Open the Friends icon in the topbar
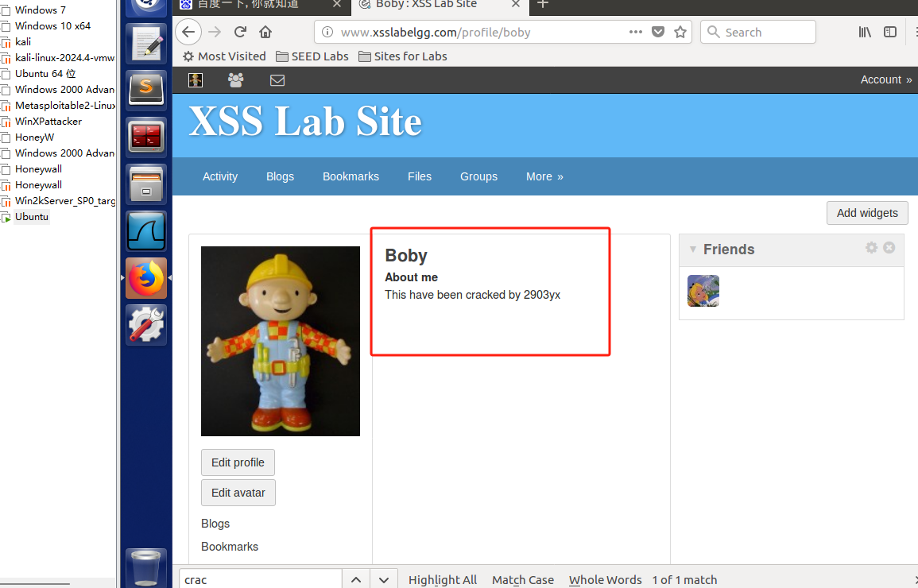This screenshot has width=918, height=588. pyautogui.click(x=236, y=80)
